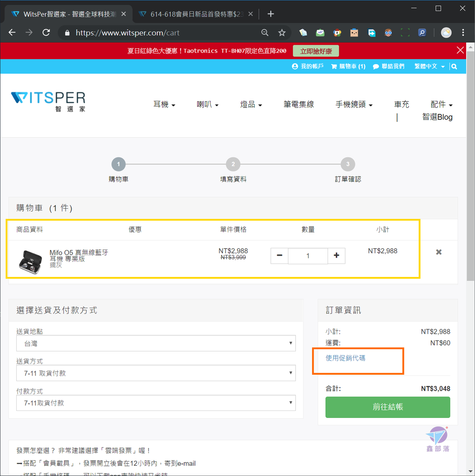The height and width of the screenshot is (476, 475).
Task: Click the WitsPer 智選家 logo
Action: 48,102
